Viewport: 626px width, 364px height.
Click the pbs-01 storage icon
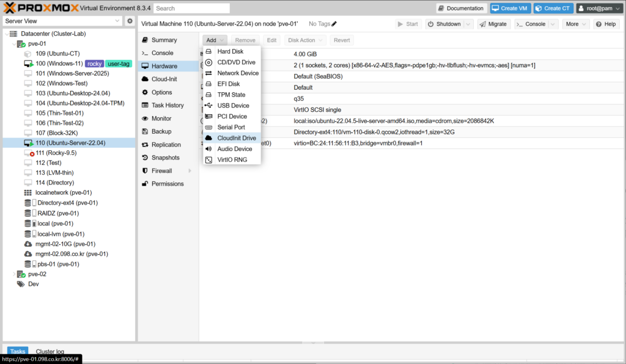[x=28, y=264]
